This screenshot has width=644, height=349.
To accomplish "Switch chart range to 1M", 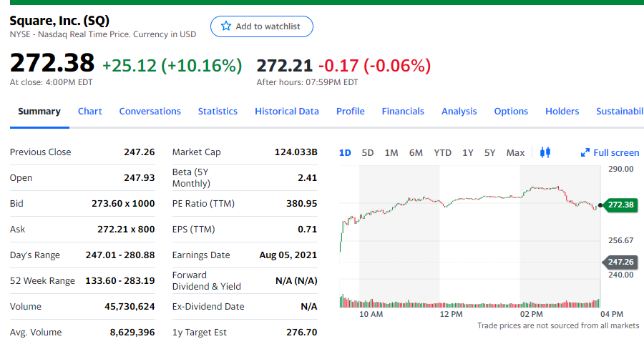I will click(x=391, y=152).
